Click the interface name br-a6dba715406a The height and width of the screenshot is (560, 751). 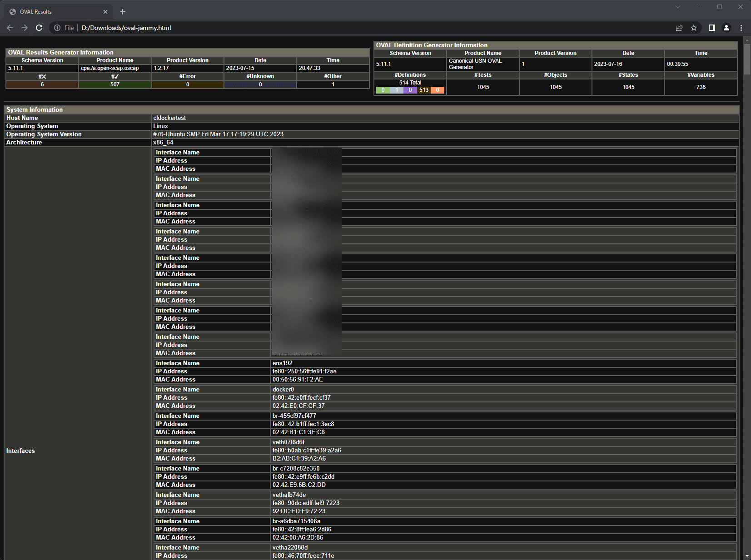click(x=296, y=521)
